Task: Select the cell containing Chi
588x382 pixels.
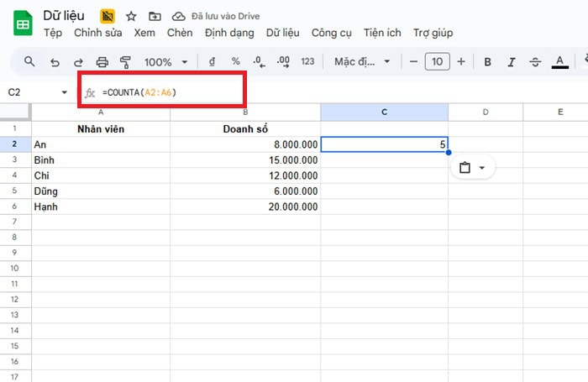Action: (101, 175)
